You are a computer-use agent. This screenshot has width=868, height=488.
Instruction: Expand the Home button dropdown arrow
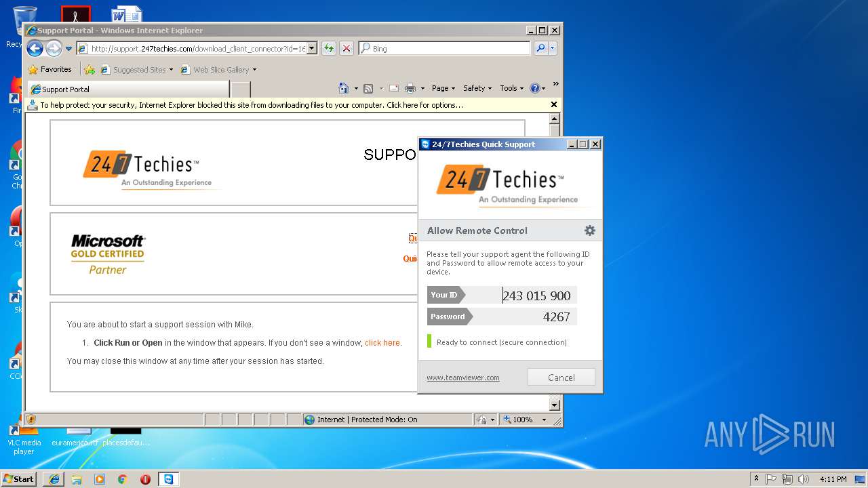(x=356, y=88)
